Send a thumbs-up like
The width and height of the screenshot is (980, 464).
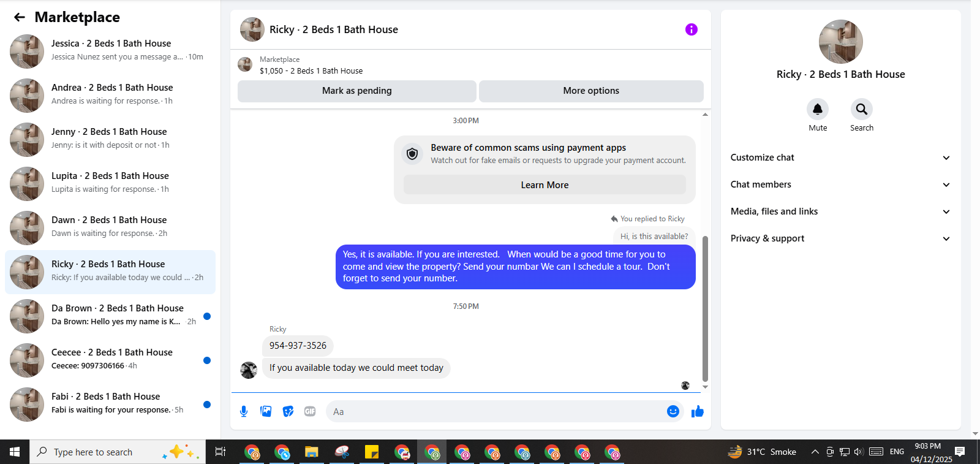pos(698,411)
